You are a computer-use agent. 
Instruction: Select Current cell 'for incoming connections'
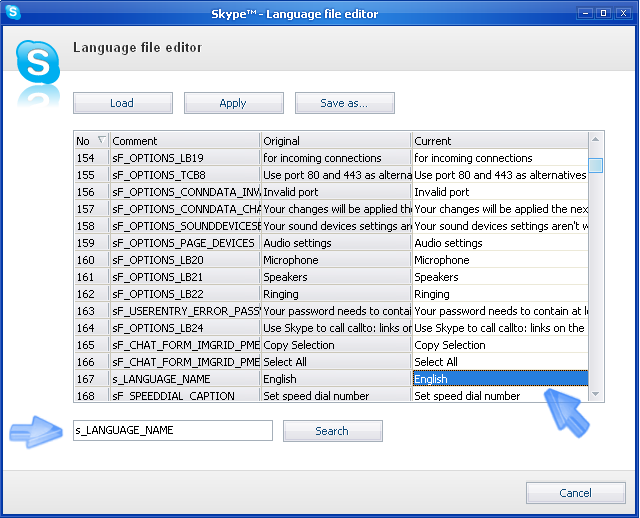pyautogui.click(x=500, y=158)
